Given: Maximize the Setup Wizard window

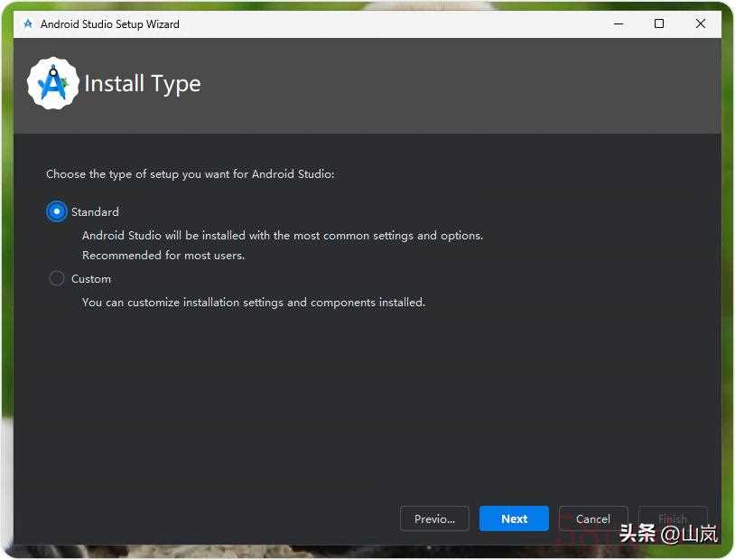Looking at the screenshot, I should tap(659, 24).
